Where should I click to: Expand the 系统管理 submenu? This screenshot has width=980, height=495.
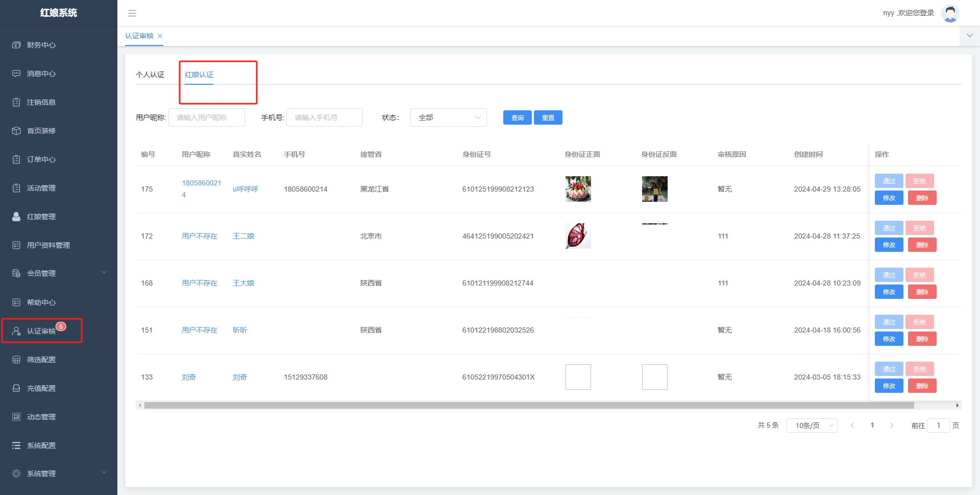click(x=104, y=473)
